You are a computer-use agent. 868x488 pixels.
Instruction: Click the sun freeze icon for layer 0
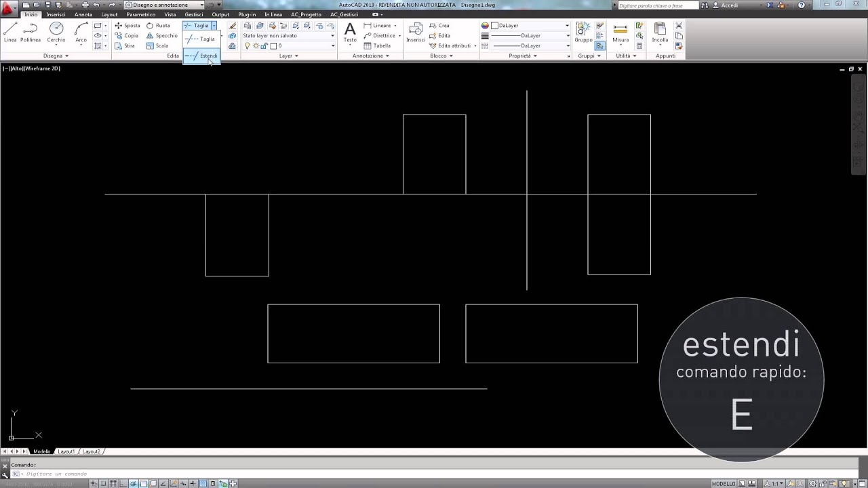[255, 45]
